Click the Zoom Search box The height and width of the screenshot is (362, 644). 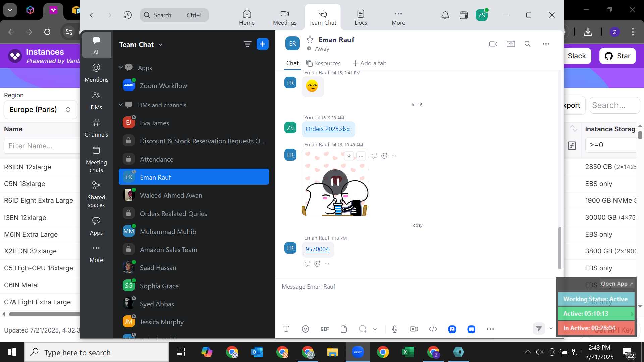(174, 15)
